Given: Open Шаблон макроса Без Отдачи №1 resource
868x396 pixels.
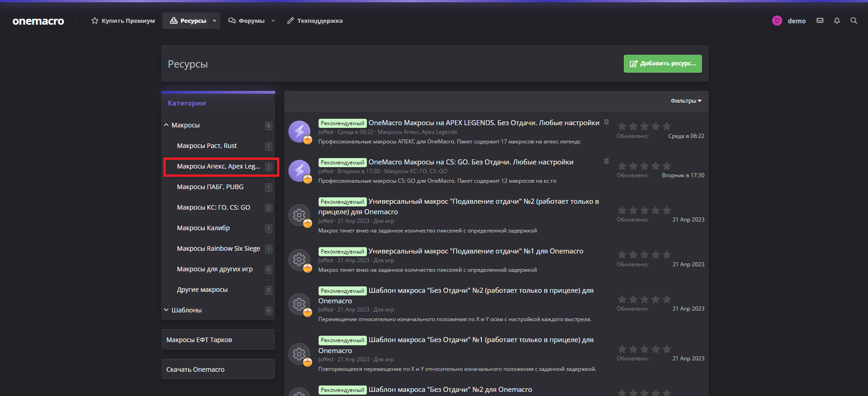Looking at the screenshot, I should (x=456, y=345).
